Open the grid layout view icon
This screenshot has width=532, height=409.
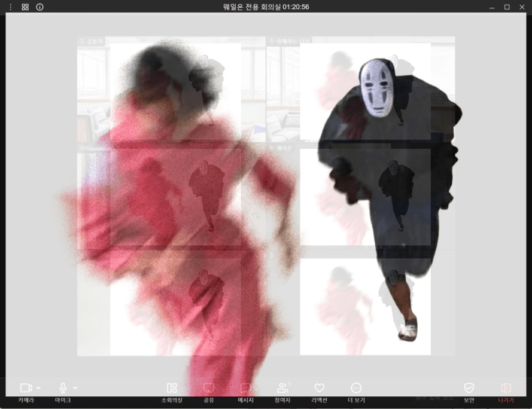point(25,7)
